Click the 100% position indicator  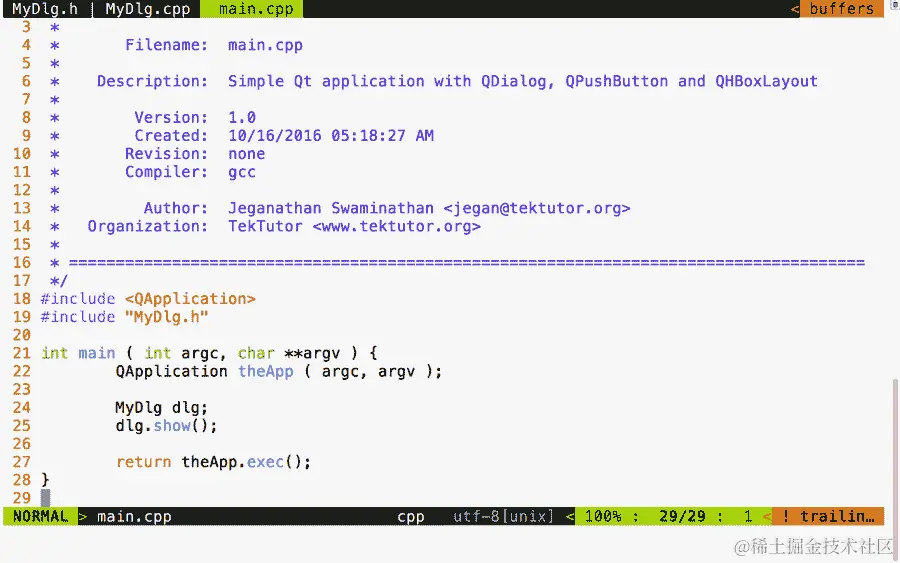603,516
